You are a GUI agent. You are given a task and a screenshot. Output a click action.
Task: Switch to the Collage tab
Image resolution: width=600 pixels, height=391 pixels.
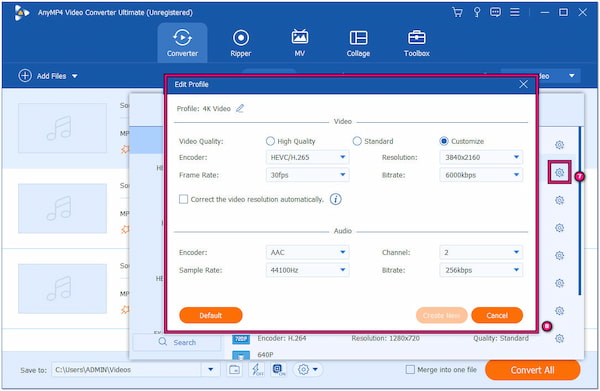pyautogui.click(x=358, y=43)
